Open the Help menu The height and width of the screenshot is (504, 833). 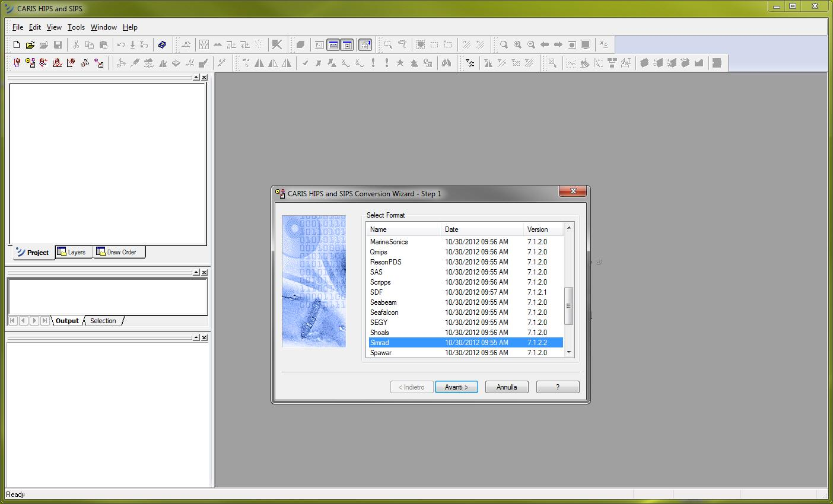coord(130,27)
